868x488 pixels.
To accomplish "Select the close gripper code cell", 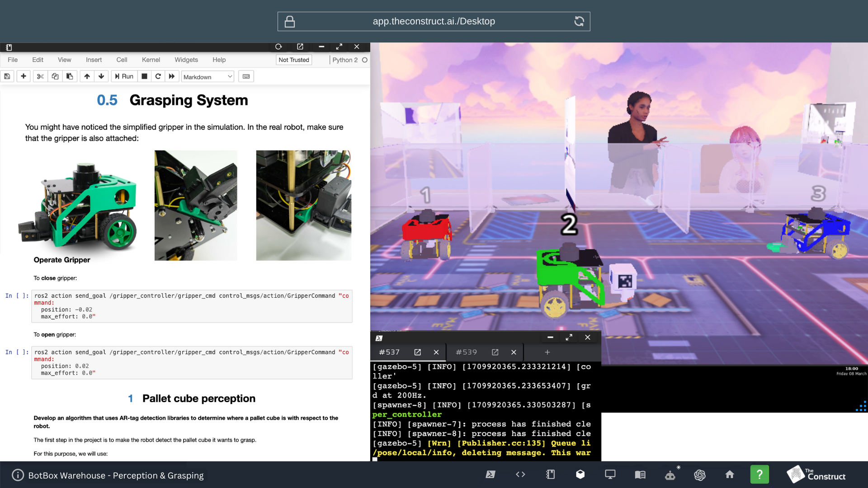I will pos(192,306).
